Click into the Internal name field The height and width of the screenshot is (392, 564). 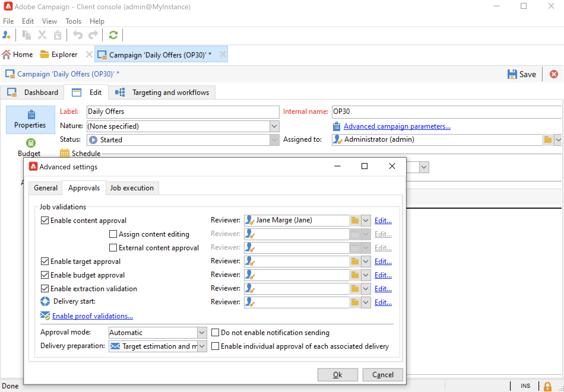pyautogui.click(x=447, y=112)
